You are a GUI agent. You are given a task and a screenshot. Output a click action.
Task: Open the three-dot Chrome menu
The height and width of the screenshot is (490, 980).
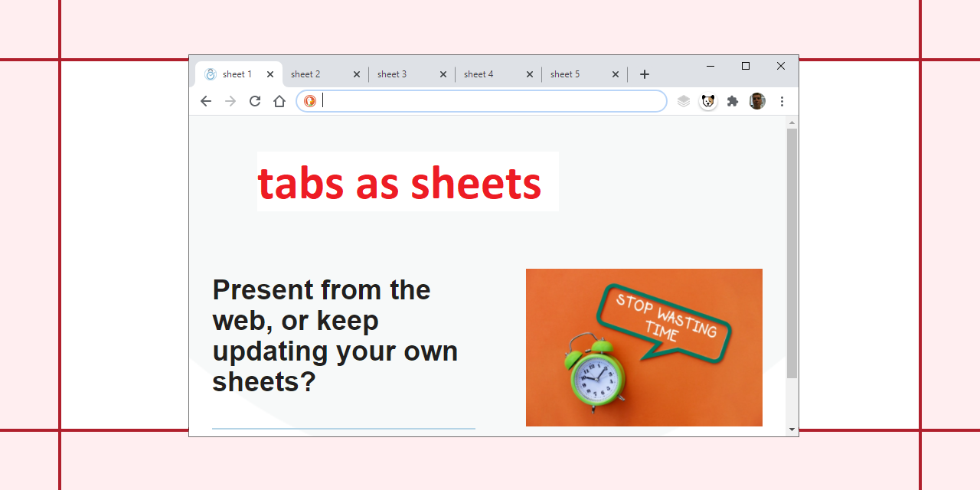click(x=782, y=100)
